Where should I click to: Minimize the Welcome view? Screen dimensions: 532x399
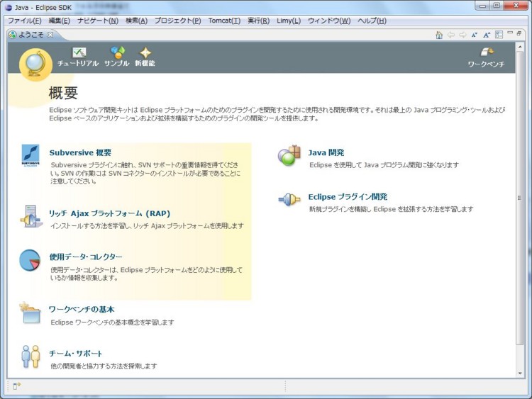510,33
